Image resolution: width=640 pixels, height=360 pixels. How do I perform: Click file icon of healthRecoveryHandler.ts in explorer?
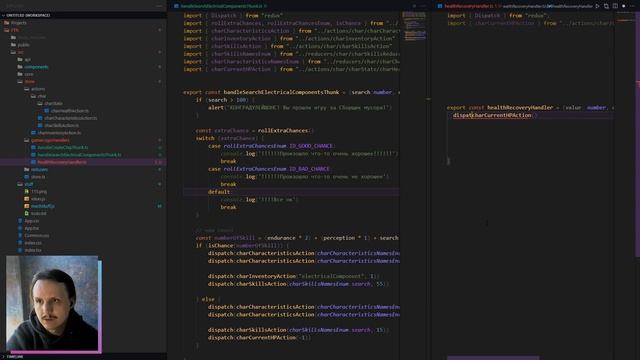tap(33, 162)
